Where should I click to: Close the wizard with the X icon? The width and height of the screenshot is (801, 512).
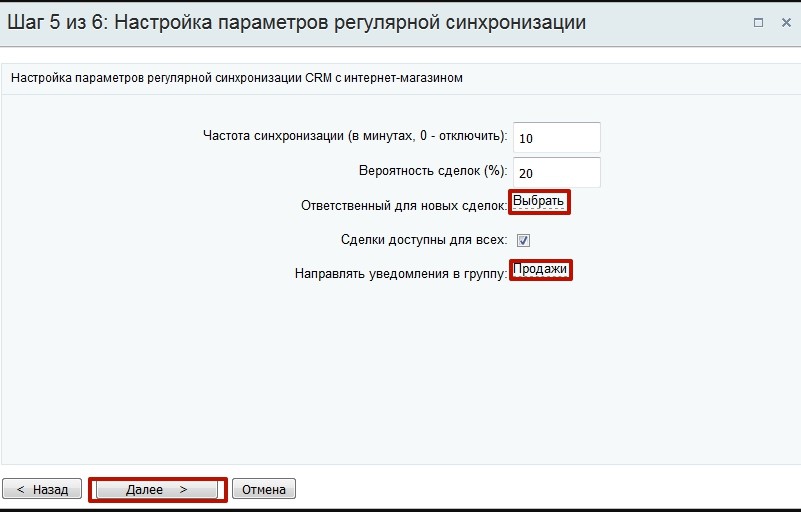[786, 22]
